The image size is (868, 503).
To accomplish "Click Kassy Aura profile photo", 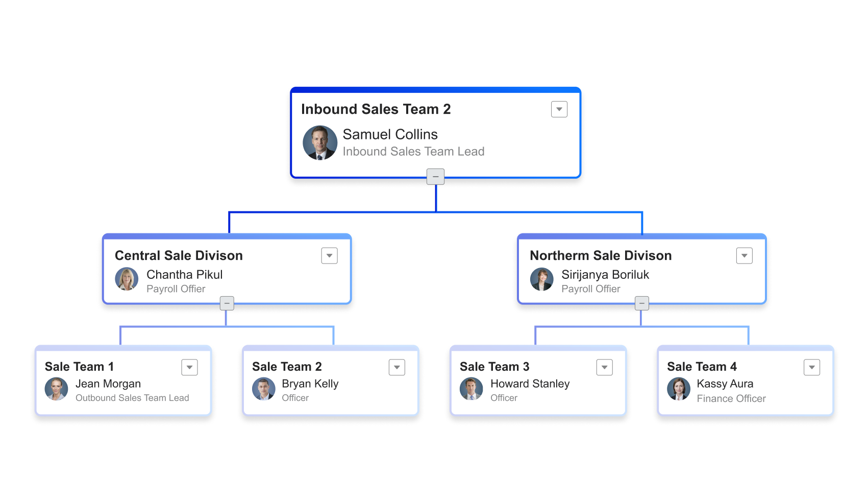I will pos(679,389).
